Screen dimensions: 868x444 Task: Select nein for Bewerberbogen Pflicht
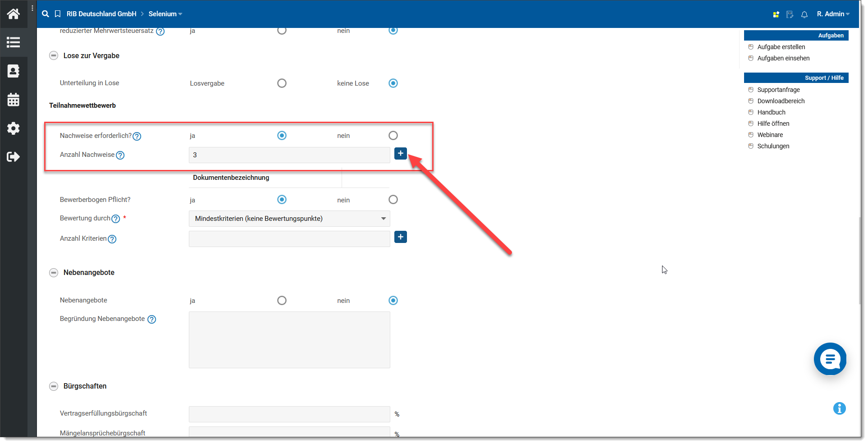pos(393,200)
